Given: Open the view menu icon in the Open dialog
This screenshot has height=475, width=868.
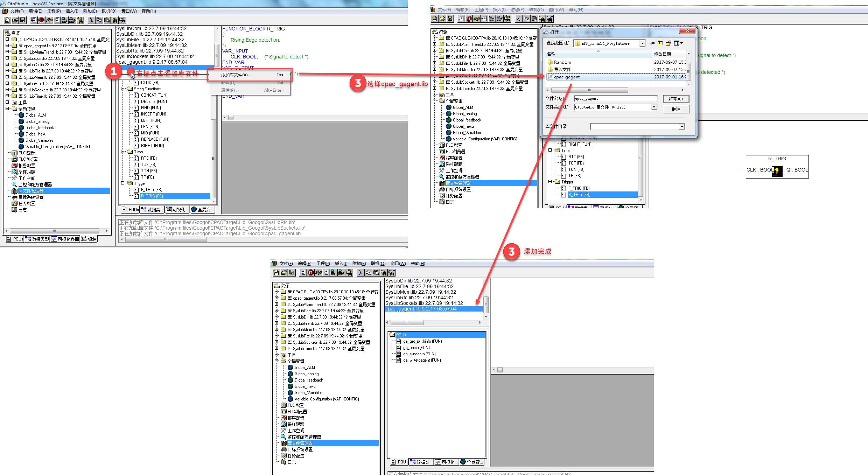Looking at the screenshot, I should click(x=678, y=43).
